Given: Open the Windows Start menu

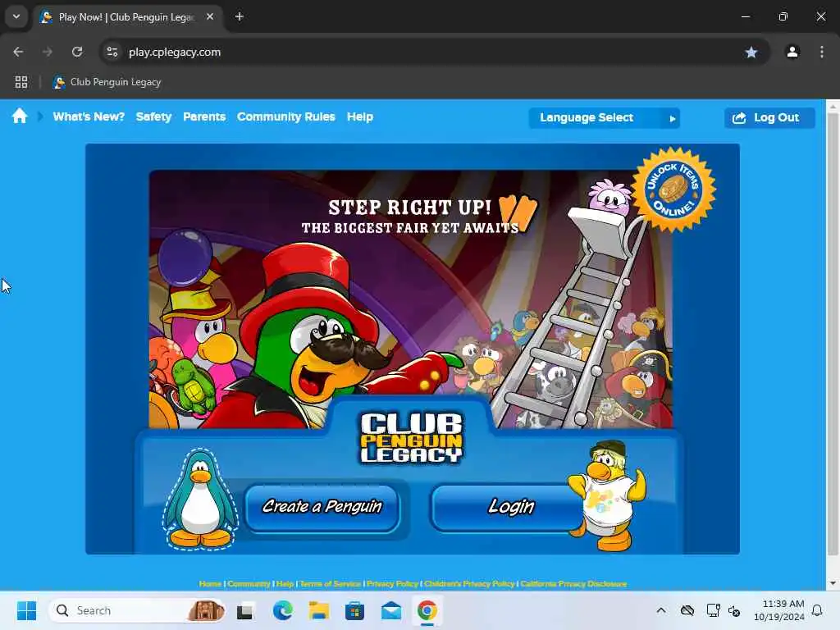Looking at the screenshot, I should pos(26,610).
